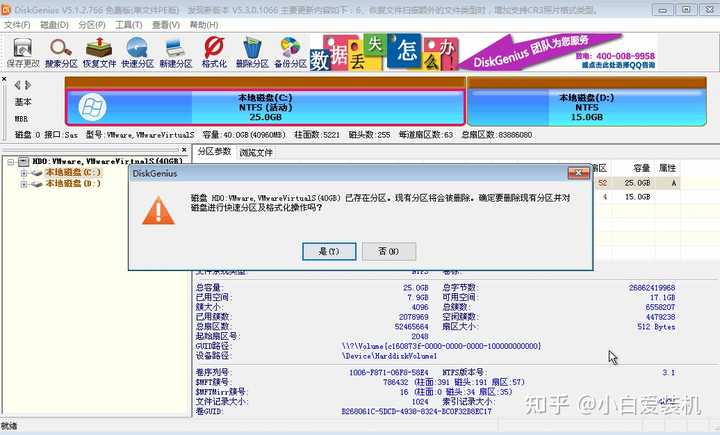Minimize the DiskGenius main window
This screenshot has width=720, height=435.
point(663,10)
